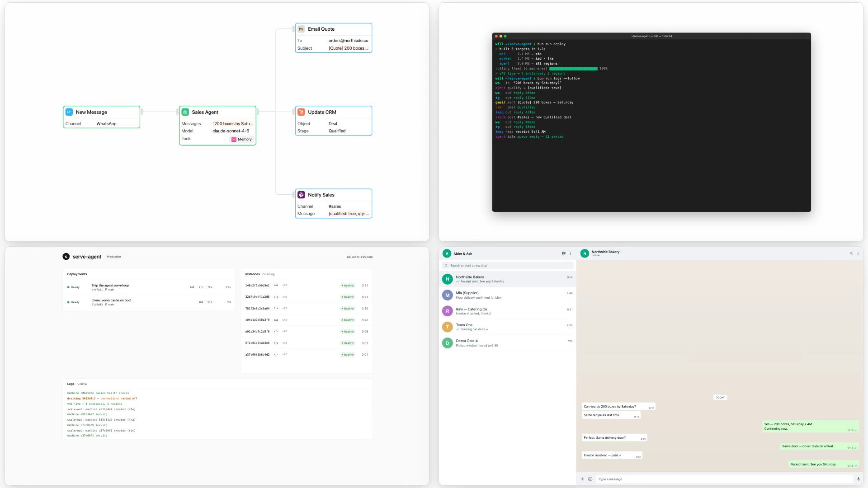Click the #sales channel value
The image size is (868, 488).
tap(335, 206)
